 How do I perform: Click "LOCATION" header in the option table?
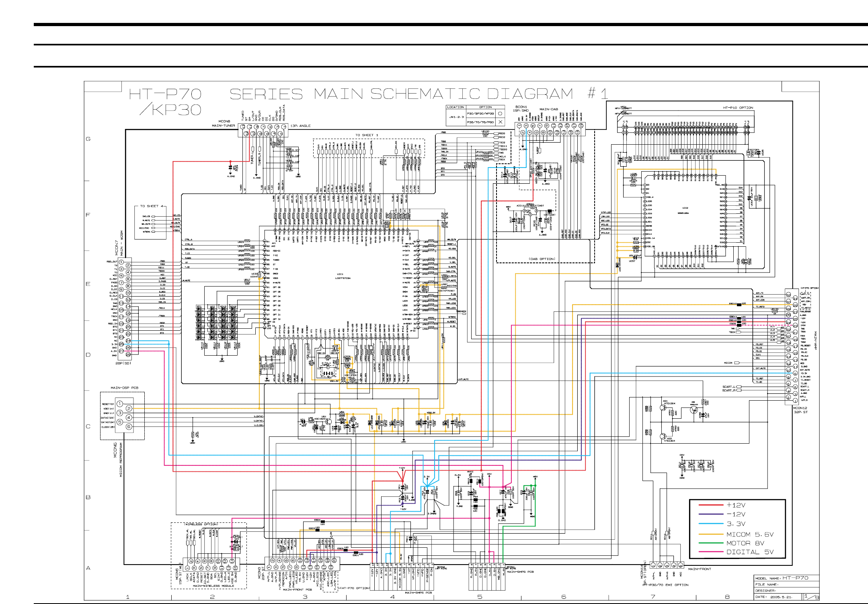tap(456, 107)
